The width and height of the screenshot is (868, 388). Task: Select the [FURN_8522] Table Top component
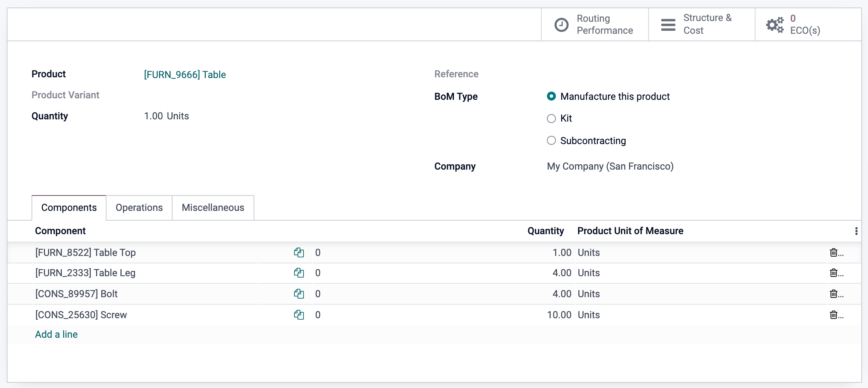pos(86,253)
